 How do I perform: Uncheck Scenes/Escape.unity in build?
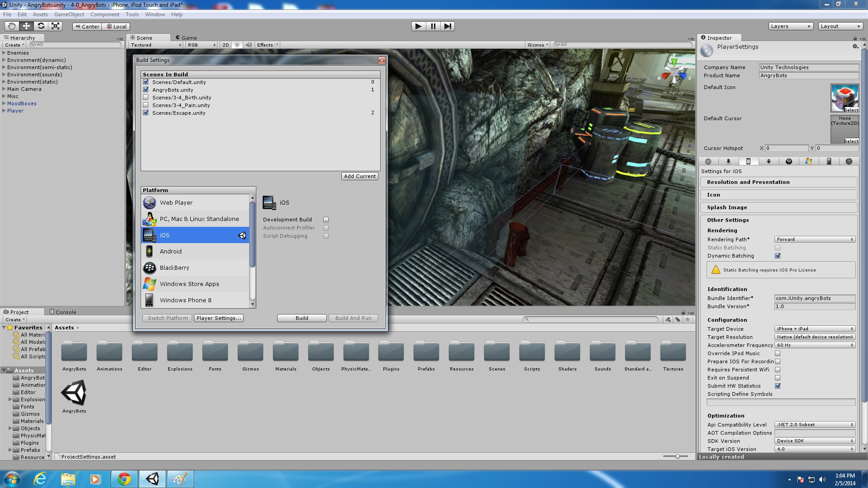146,113
